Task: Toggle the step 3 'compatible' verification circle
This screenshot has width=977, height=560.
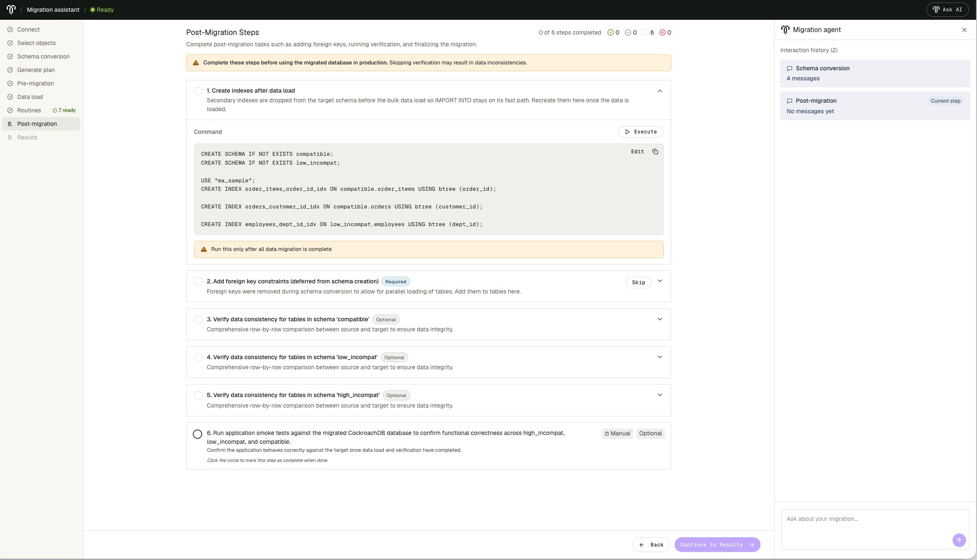Action: [198, 320]
